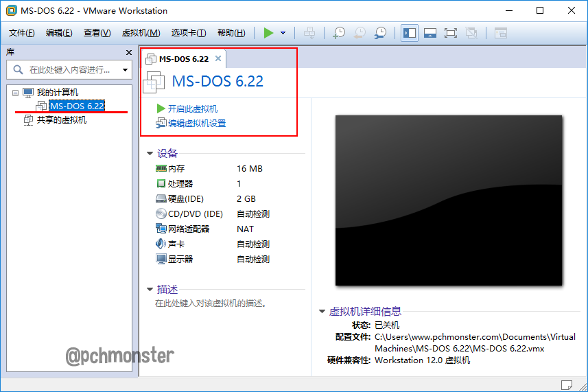
Task: Select MS-DOS 6.22 in the library tree
Action: (77, 106)
